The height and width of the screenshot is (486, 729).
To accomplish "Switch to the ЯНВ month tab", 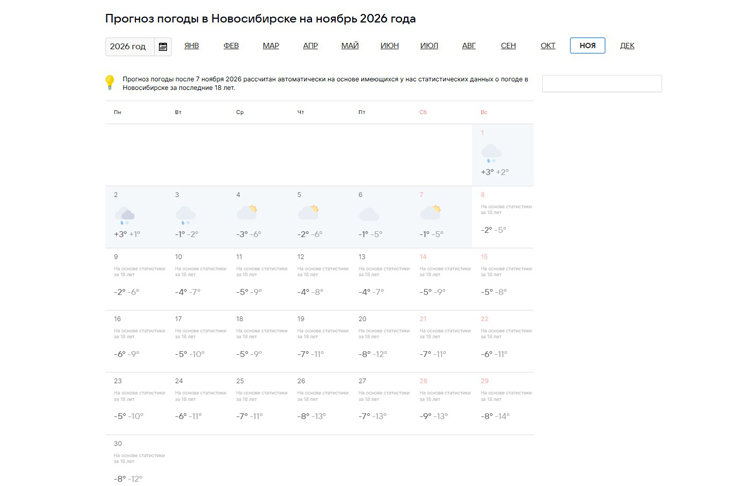I will pyautogui.click(x=192, y=46).
